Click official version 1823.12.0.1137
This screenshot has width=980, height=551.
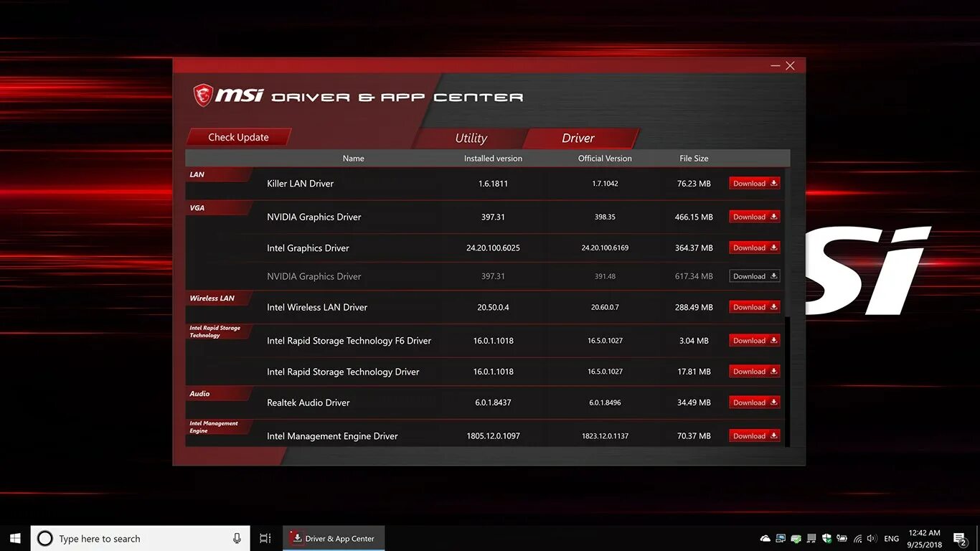605,436
